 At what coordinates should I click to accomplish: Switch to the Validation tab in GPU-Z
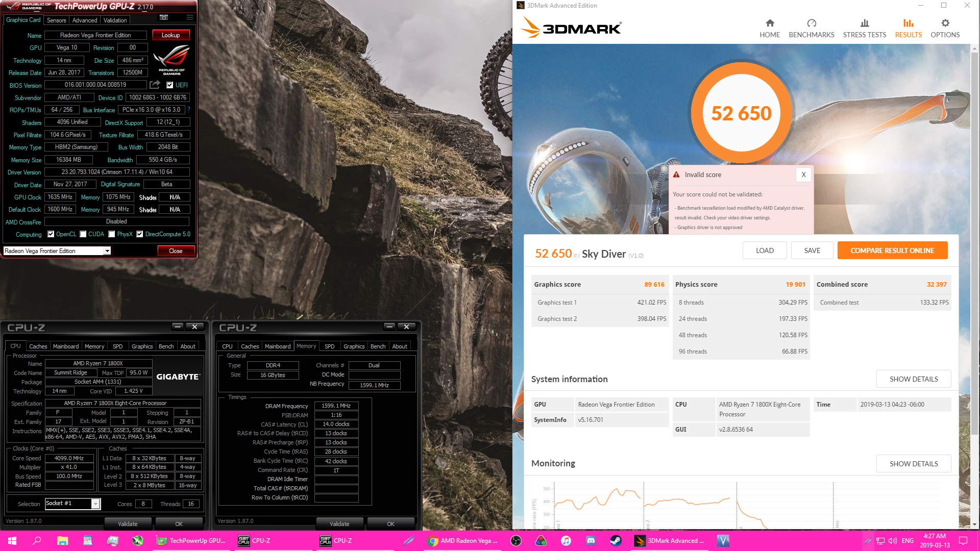[x=115, y=20]
